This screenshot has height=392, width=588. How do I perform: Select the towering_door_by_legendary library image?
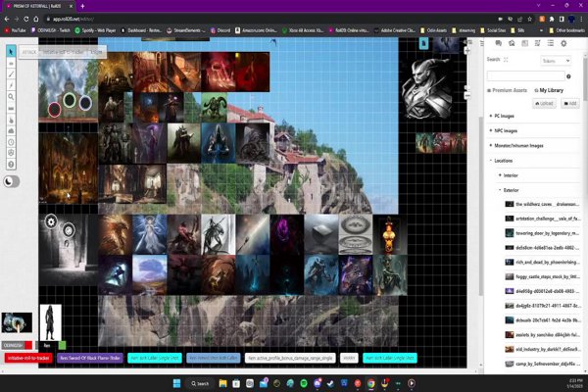[x=542, y=233]
